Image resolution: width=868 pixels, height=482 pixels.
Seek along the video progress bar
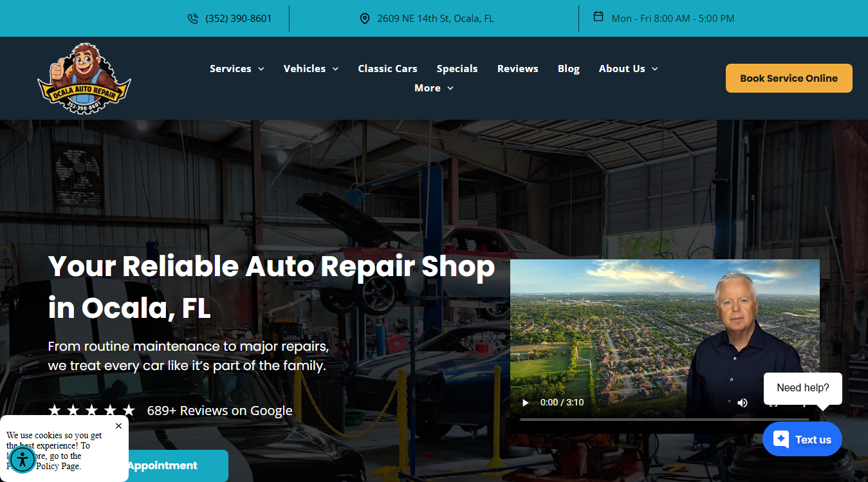[665, 420]
